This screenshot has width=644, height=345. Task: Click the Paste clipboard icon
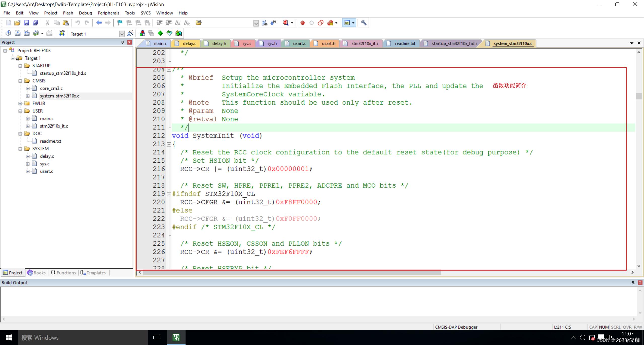66,23
